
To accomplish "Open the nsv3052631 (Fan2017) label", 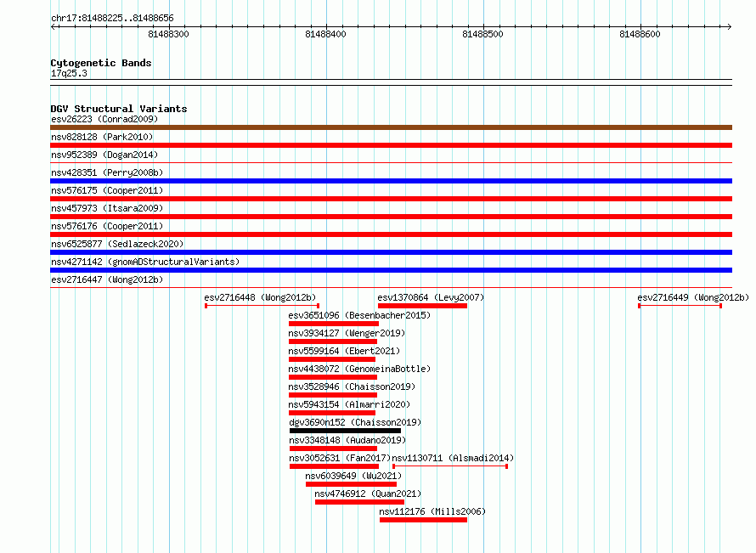I will pos(340,458).
